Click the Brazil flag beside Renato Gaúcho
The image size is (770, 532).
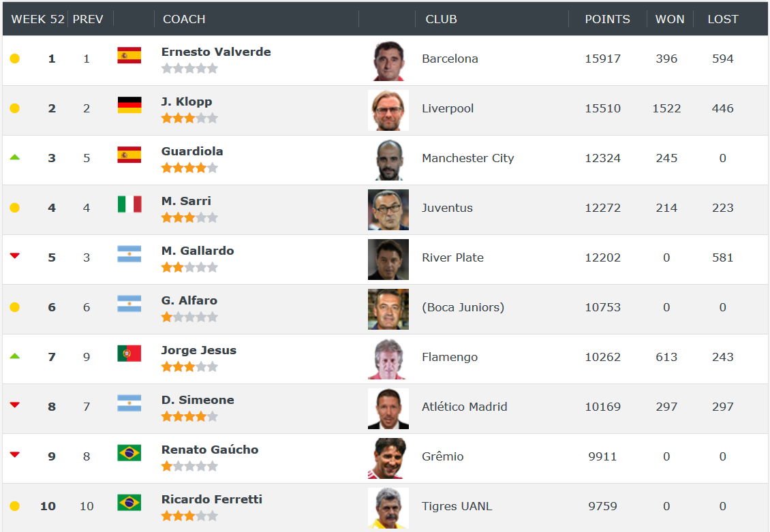(129, 452)
